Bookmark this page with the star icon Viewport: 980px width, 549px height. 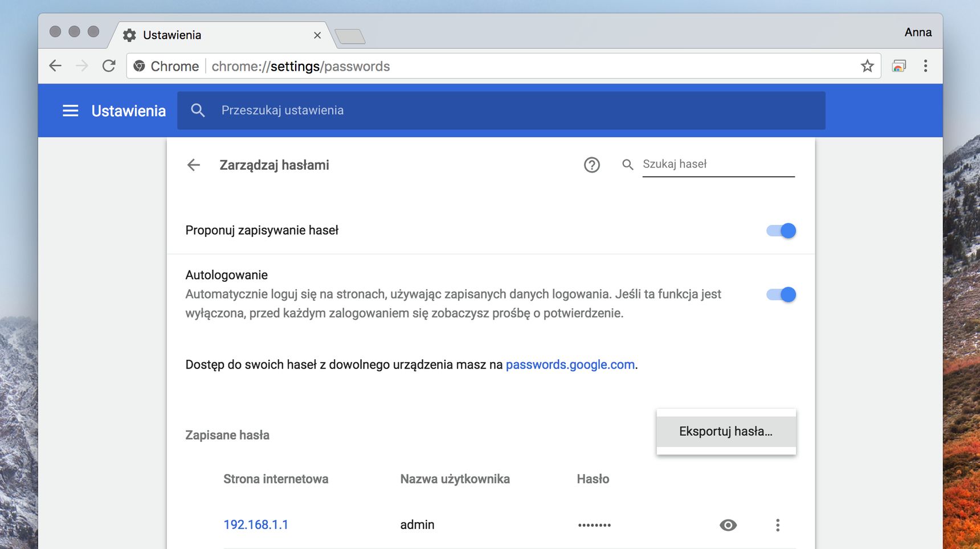(867, 66)
